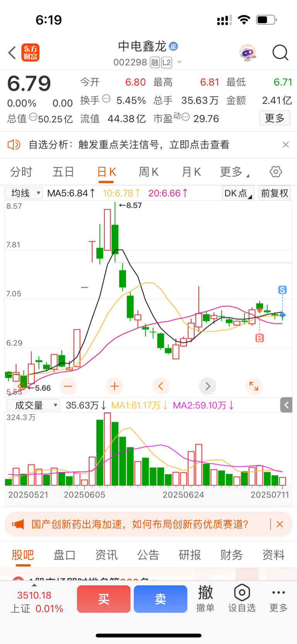The width and height of the screenshot is (297, 644).
Task: Close the 创新药 promo banner
Action: click(280, 524)
